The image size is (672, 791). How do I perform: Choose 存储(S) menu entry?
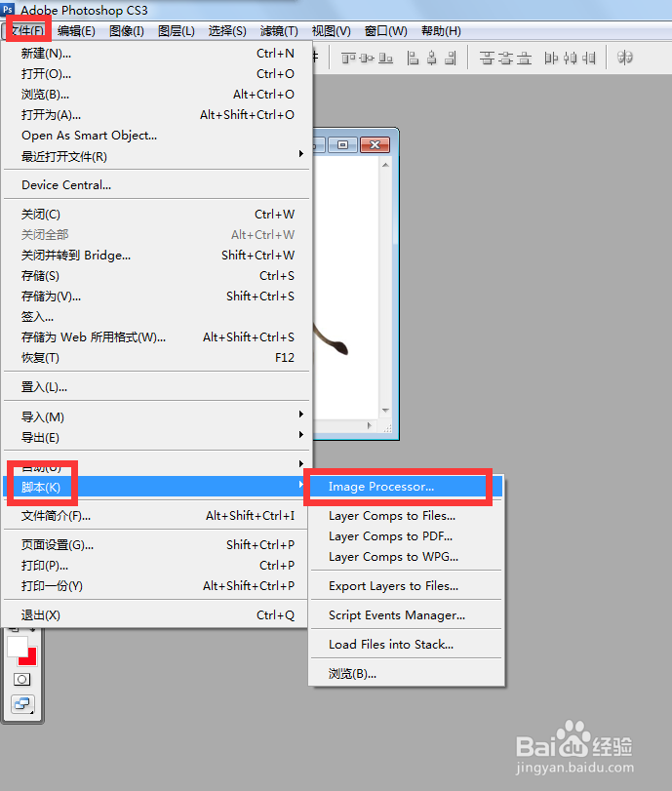tap(157, 276)
